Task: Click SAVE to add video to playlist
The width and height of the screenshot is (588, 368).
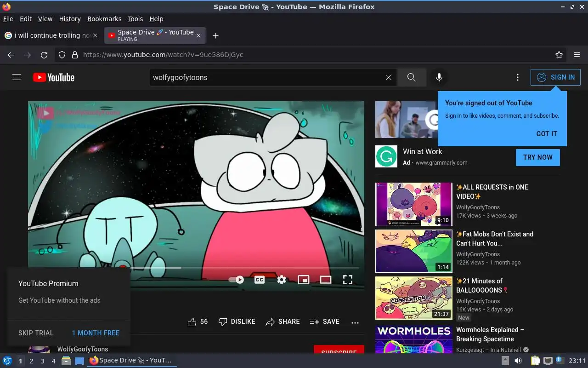Action: pyautogui.click(x=324, y=322)
